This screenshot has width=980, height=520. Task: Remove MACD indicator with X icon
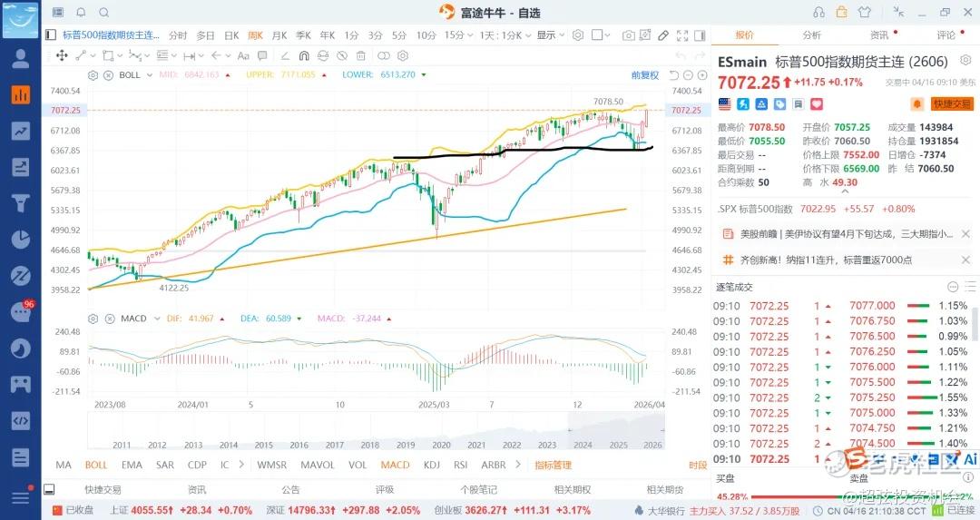110,319
